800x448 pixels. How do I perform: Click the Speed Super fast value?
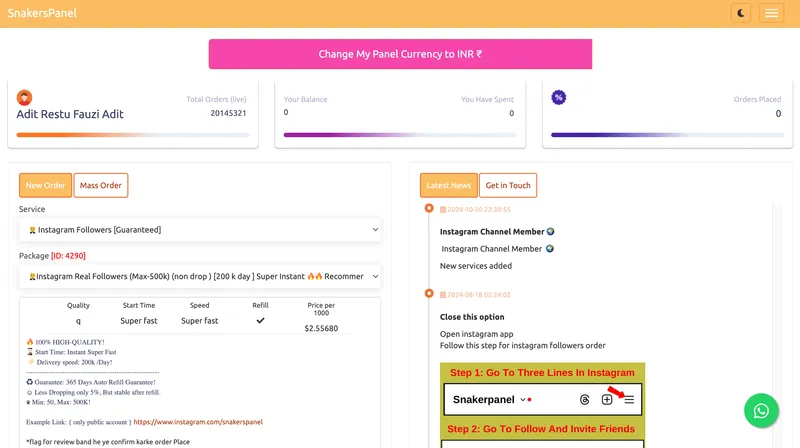coord(199,321)
